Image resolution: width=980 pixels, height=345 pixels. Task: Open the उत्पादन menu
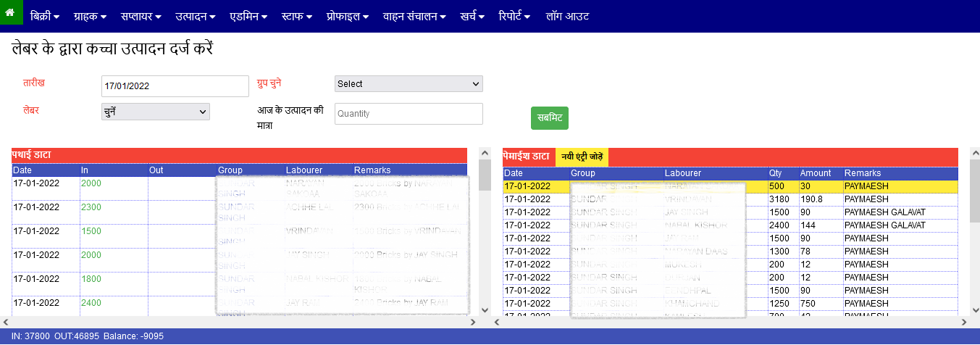coord(195,16)
